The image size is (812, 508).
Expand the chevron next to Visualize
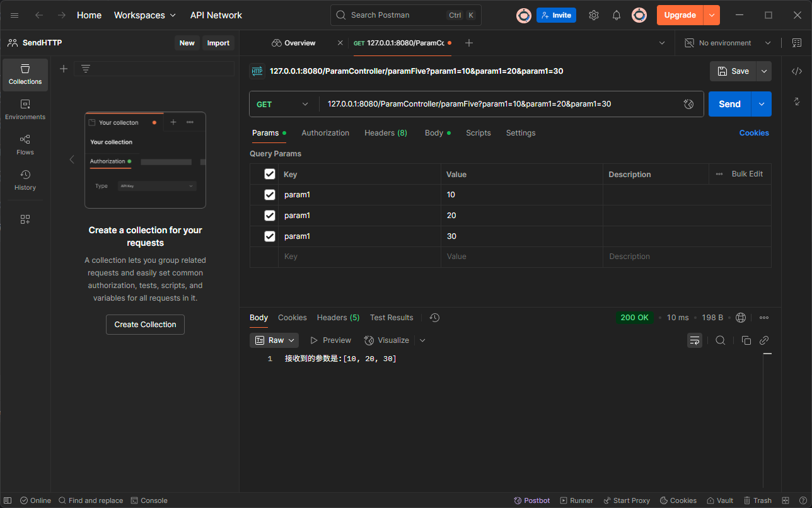pos(422,340)
